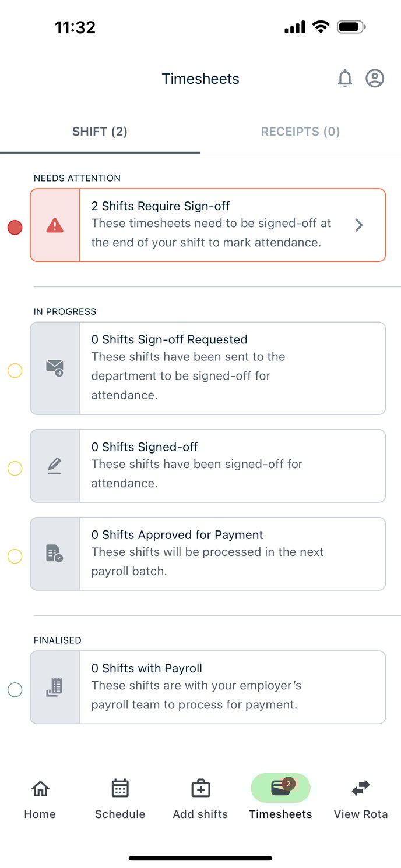Screen dimensions: 401x868
Task: Tap the approved document icon
Action: click(55, 554)
